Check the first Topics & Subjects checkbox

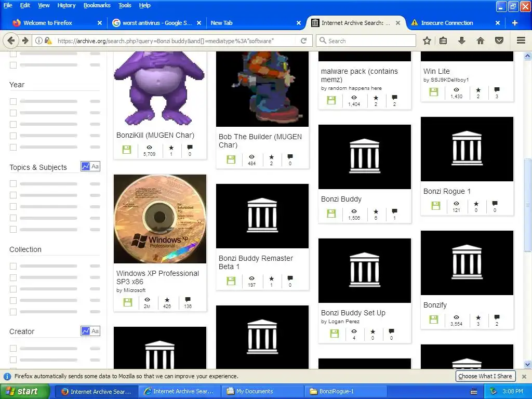pos(13,183)
